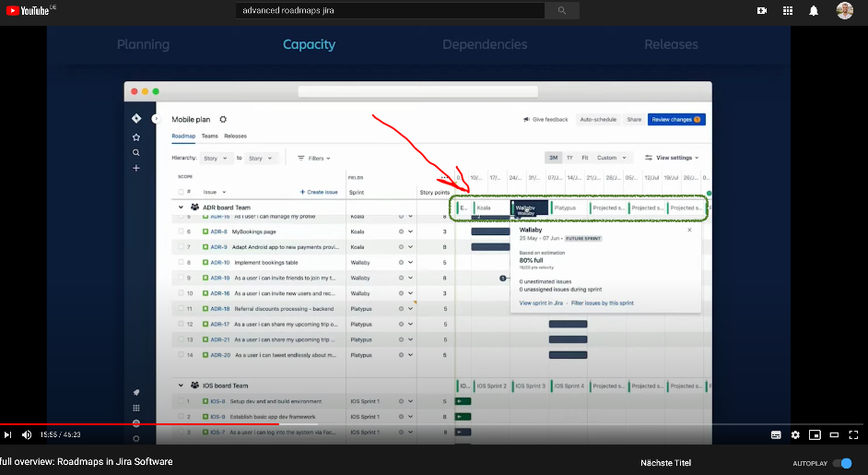This screenshot has height=475, width=868.
Task: Click the Create issue link
Action: click(x=319, y=193)
